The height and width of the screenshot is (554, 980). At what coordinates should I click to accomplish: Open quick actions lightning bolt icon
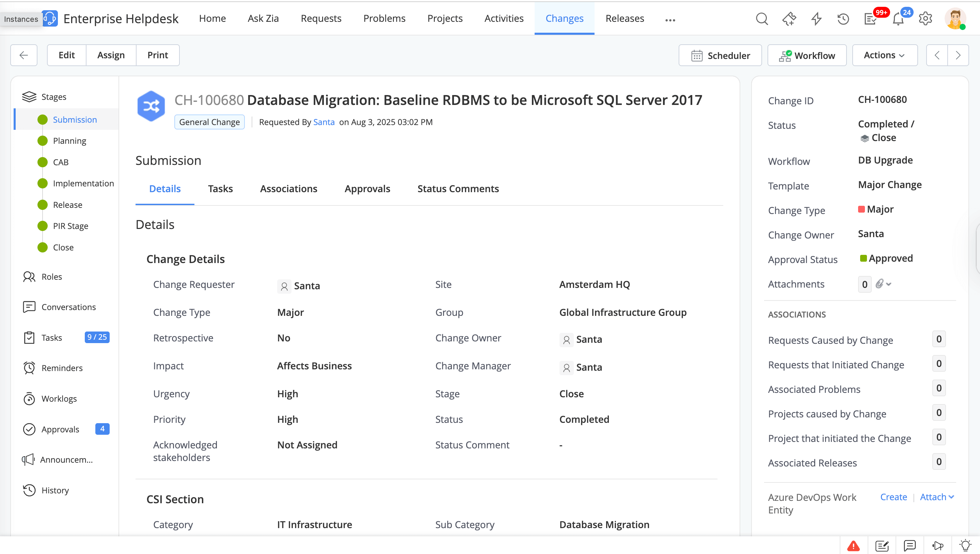(816, 19)
